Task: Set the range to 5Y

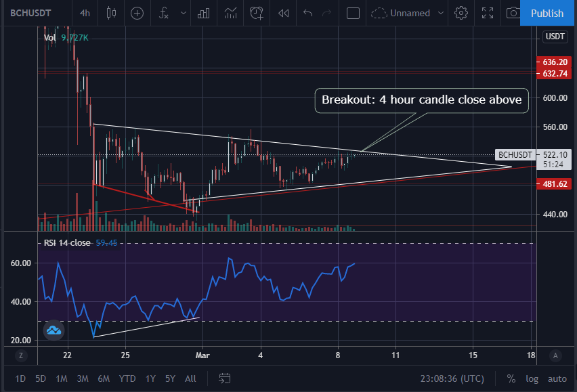Action: click(170, 378)
